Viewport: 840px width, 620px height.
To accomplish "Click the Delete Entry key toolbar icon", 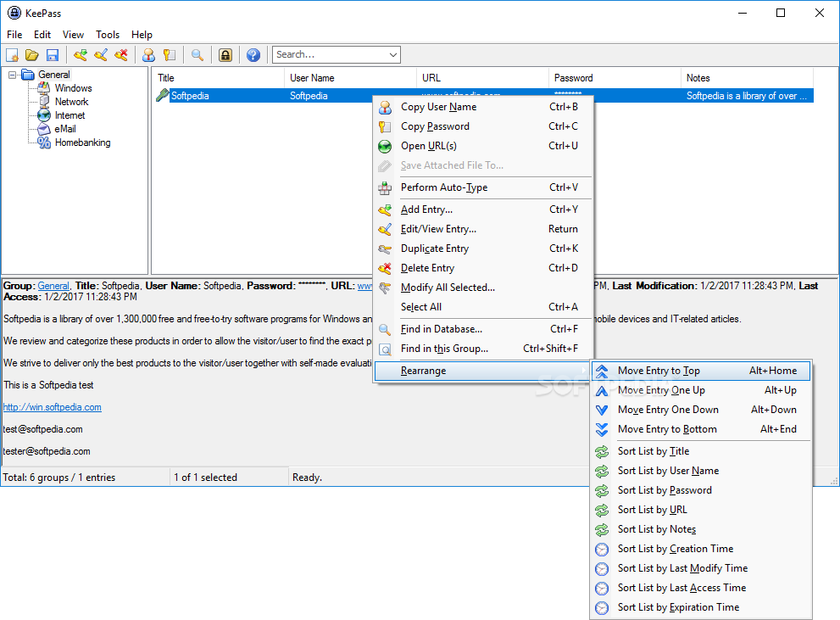I will (x=121, y=54).
